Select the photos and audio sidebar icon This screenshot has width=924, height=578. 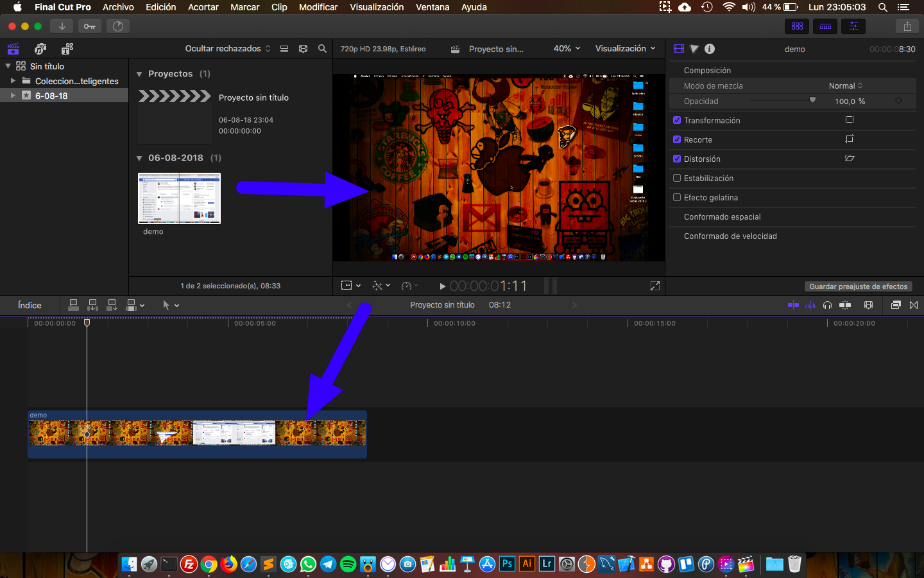click(40, 49)
